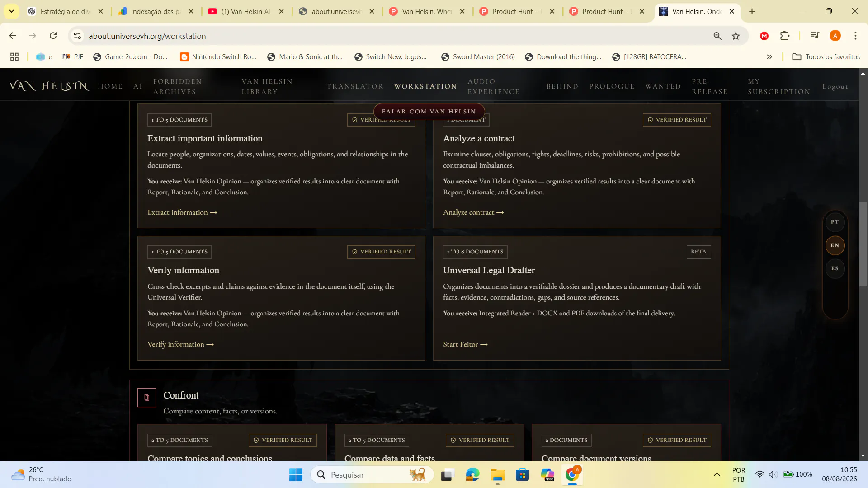
Task: Open Todos os favoritos folder
Action: click(826, 56)
